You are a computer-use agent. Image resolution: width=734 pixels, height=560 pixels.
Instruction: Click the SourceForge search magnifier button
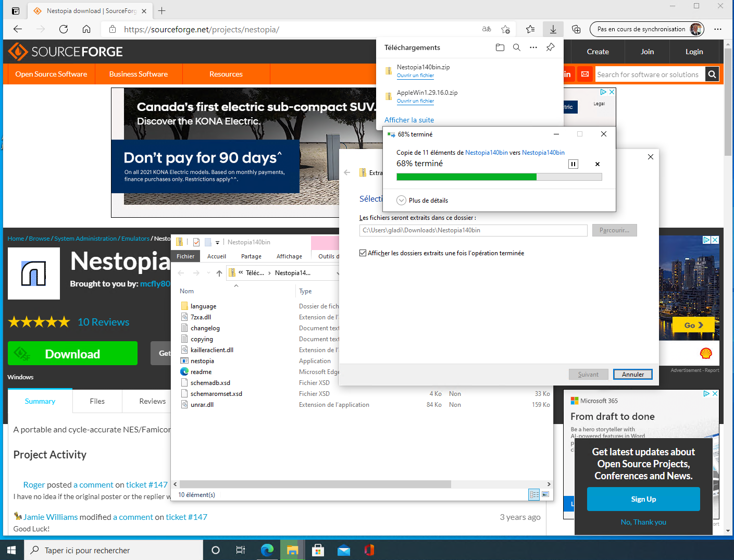point(712,74)
